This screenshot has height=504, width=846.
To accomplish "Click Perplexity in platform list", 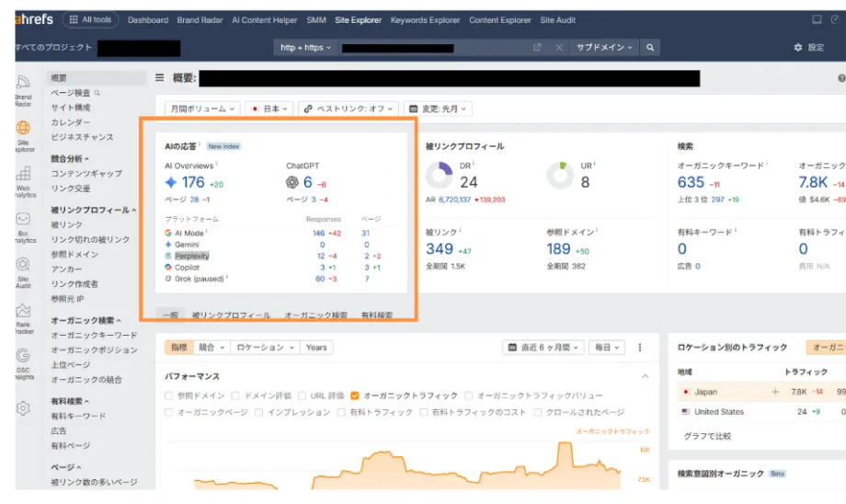I will click(x=192, y=256).
